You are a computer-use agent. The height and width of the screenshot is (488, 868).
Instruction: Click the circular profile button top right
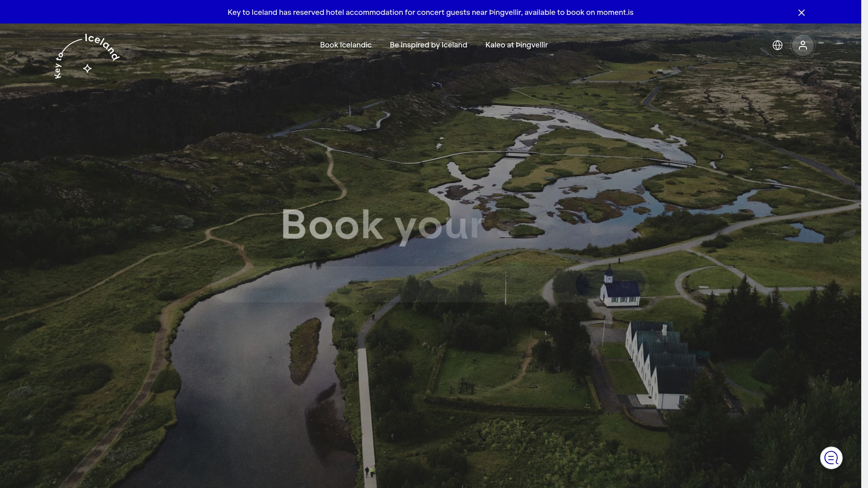click(x=802, y=45)
